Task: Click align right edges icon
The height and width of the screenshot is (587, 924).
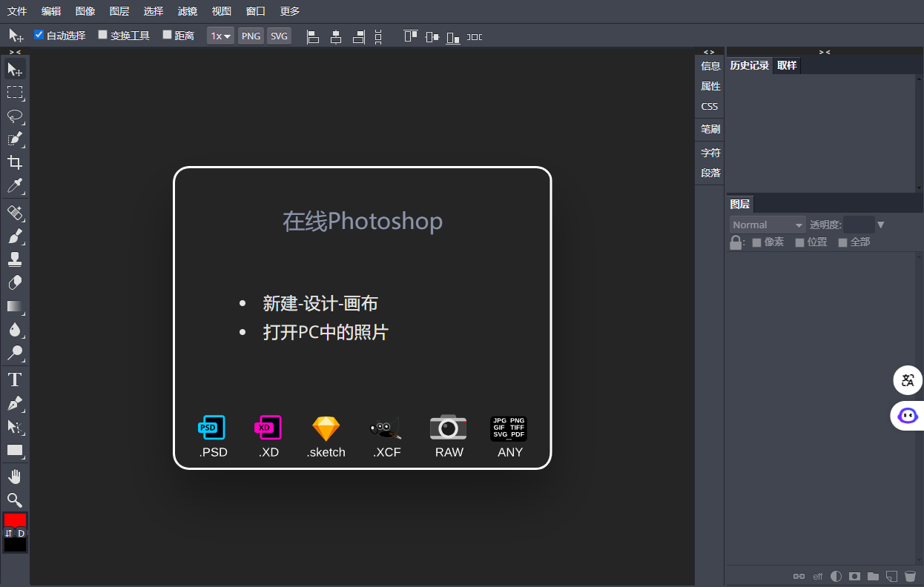Action: pyautogui.click(x=359, y=36)
